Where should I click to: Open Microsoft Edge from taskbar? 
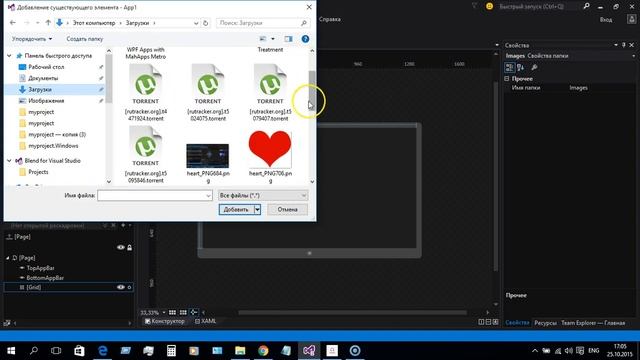click(x=102, y=351)
